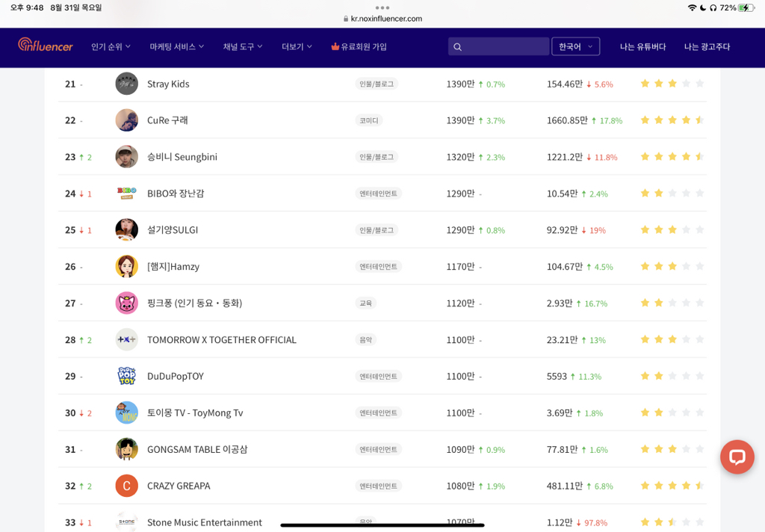Click Do Not Disturb moon icon

tap(703, 7)
